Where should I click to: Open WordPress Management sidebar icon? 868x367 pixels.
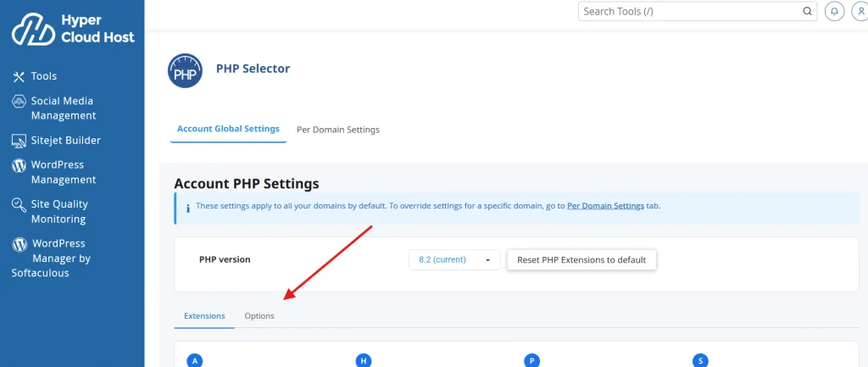click(x=19, y=165)
